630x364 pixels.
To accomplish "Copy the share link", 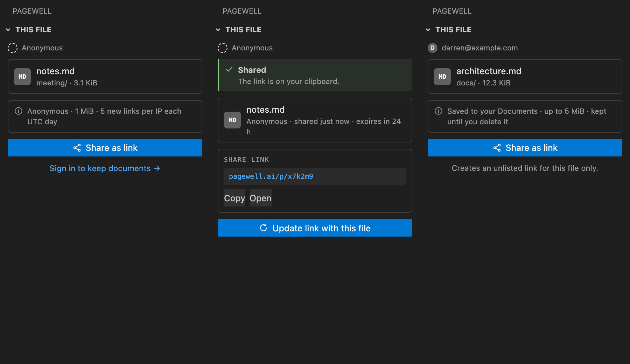I will point(234,198).
